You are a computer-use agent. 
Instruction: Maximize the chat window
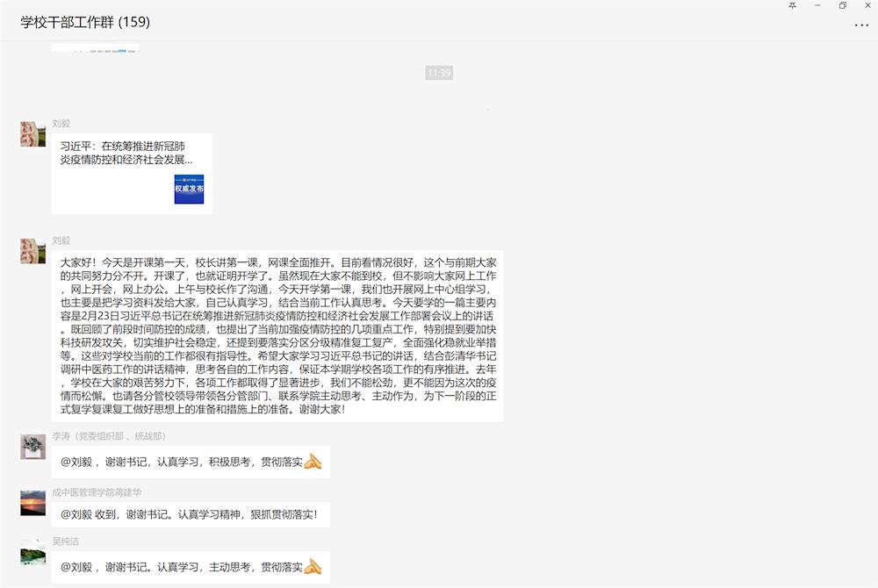pyautogui.click(x=843, y=5)
